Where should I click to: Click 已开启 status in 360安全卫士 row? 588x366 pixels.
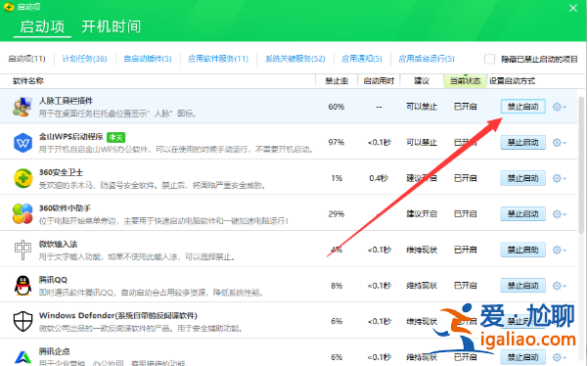click(466, 178)
